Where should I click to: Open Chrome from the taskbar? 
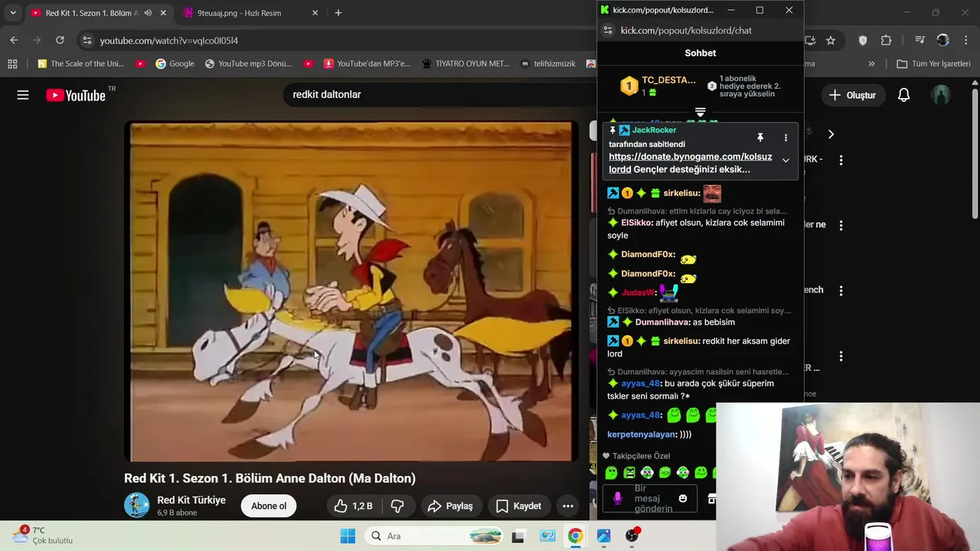575,536
